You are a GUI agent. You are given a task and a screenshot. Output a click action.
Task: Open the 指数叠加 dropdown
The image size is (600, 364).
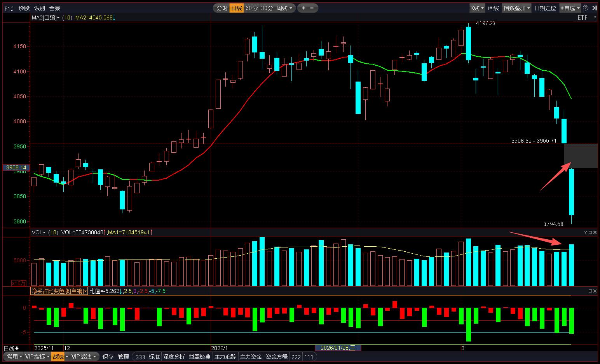pos(516,8)
